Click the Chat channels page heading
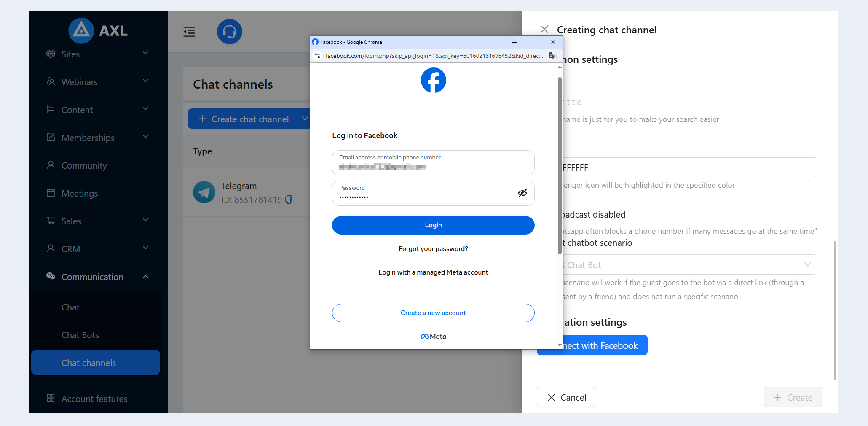The width and height of the screenshot is (868, 426). point(233,84)
